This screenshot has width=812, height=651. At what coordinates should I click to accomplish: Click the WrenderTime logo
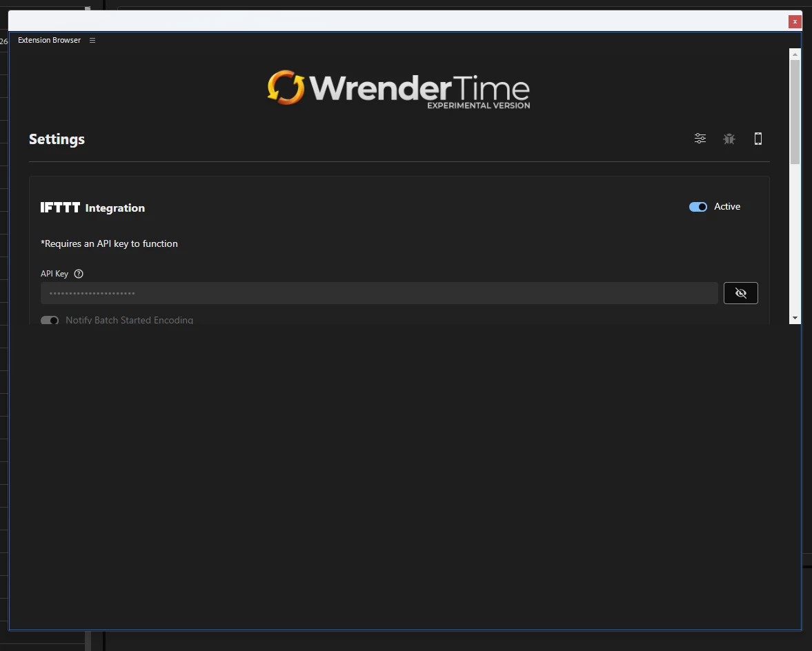click(398, 88)
